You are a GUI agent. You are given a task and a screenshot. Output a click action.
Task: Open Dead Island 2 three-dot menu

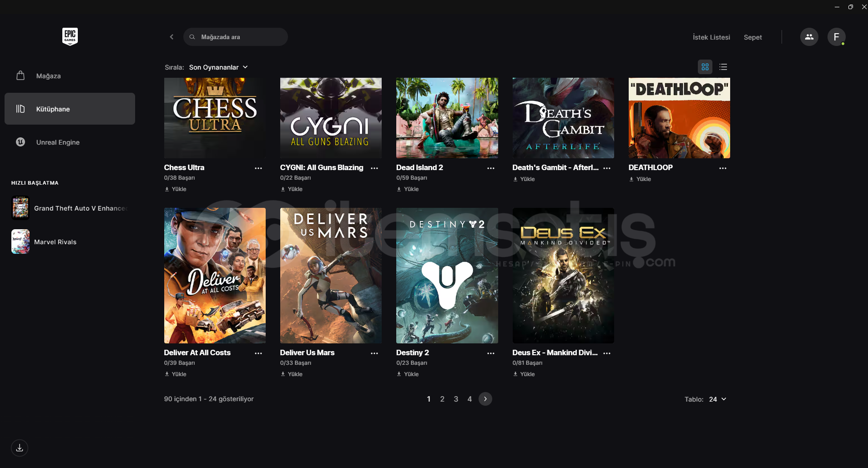[491, 168]
